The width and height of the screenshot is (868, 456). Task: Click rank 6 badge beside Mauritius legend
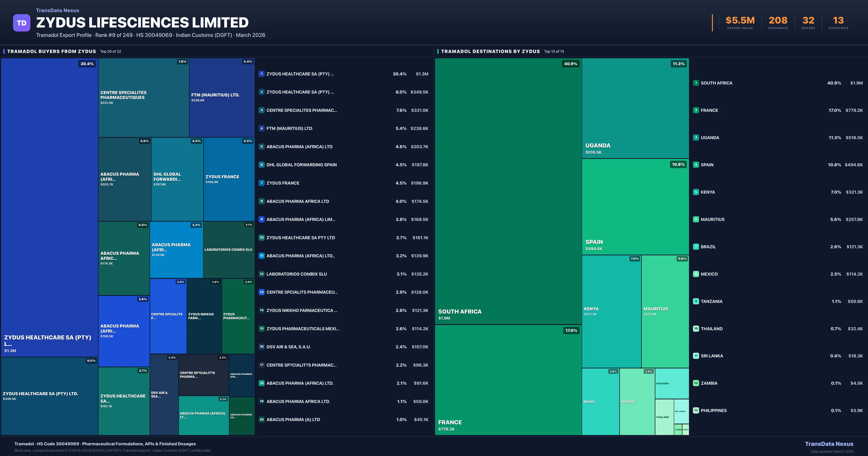coord(696,219)
